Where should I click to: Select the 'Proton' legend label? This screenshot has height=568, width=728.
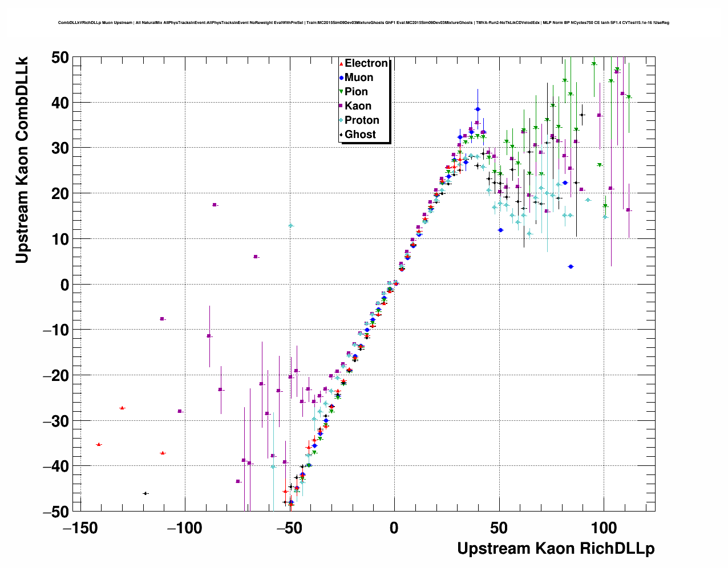362,120
